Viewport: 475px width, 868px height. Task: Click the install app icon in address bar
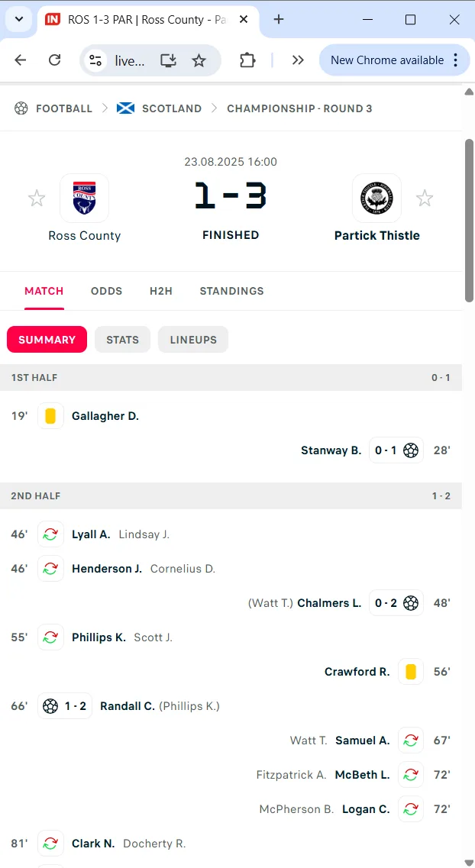[x=168, y=60]
